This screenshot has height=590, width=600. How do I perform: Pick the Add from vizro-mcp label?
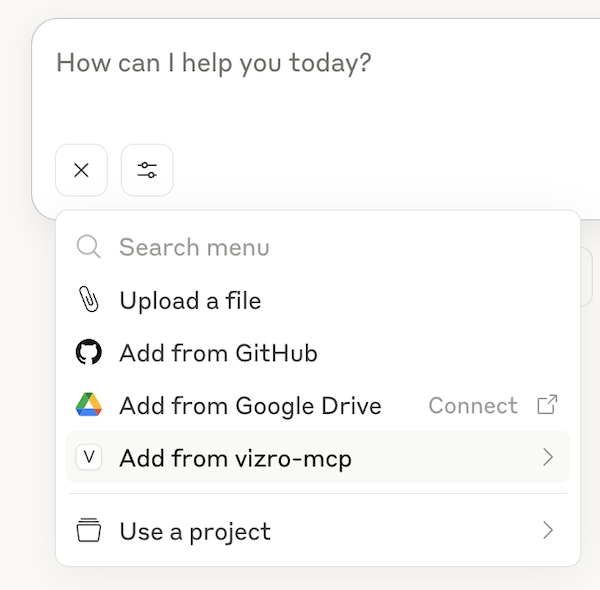click(x=235, y=458)
